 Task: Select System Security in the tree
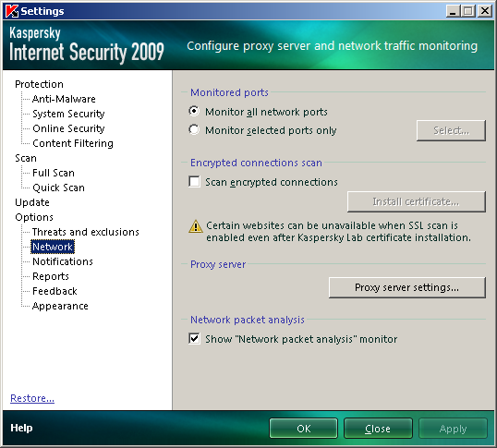(68, 114)
